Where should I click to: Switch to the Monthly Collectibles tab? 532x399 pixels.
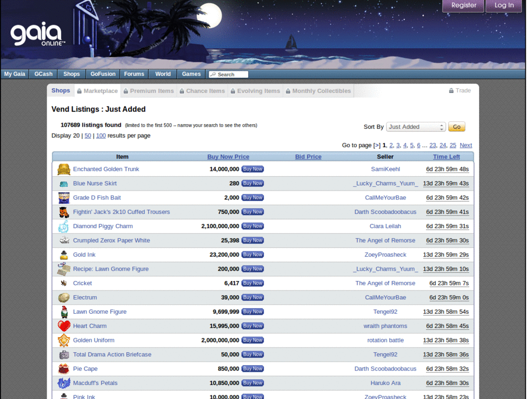coord(318,91)
